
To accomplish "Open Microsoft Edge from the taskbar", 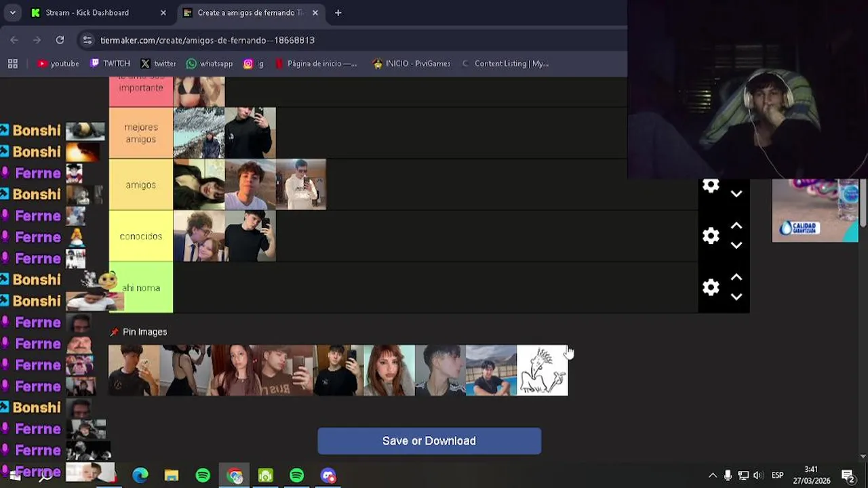I will coord(140,475).
